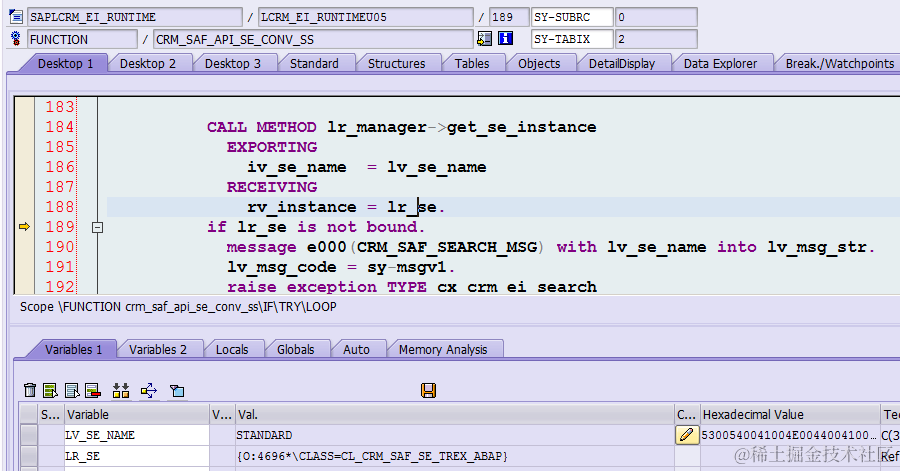The width and height of the screenshot is (900, 471).
Task: Click the navigate to current statement icon
Action: (484, 38)
